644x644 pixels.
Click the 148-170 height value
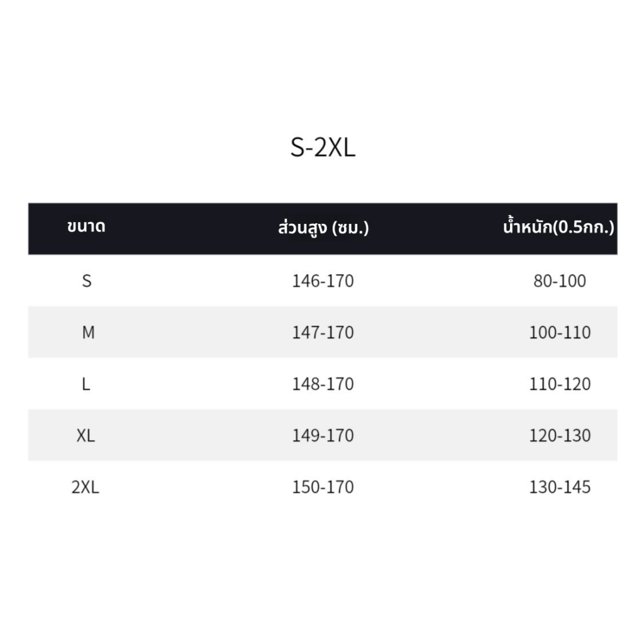tap(323, 384)
